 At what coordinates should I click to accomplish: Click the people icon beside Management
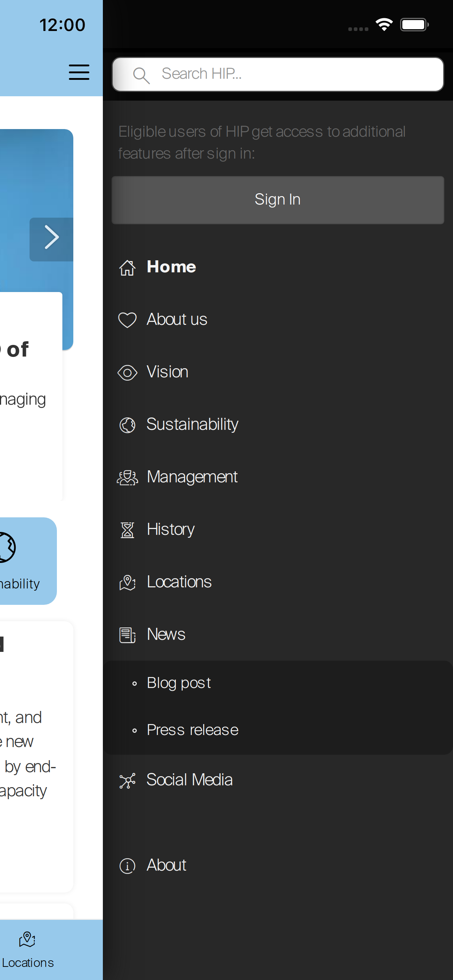pos(127,478)
